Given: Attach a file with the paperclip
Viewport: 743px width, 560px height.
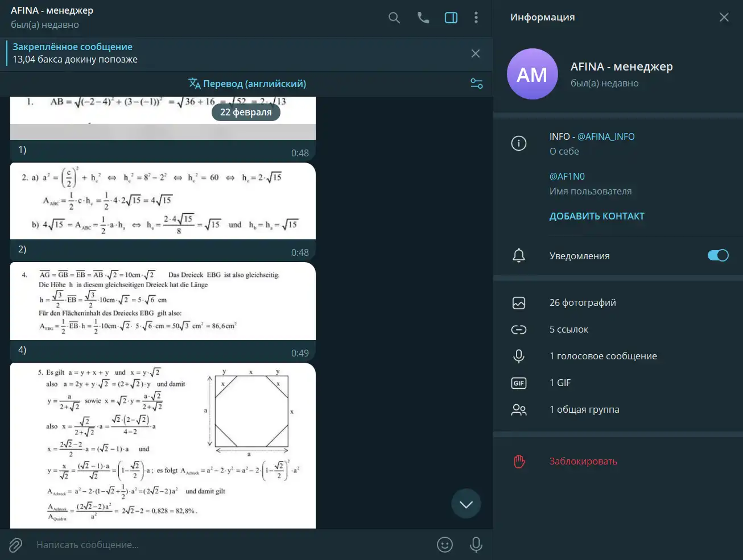Looking at the screenshot, I should click(16, 545).
